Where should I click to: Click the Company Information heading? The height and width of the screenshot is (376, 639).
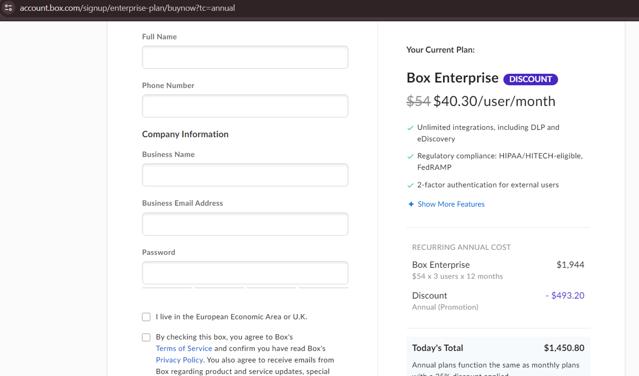(185, 134)
